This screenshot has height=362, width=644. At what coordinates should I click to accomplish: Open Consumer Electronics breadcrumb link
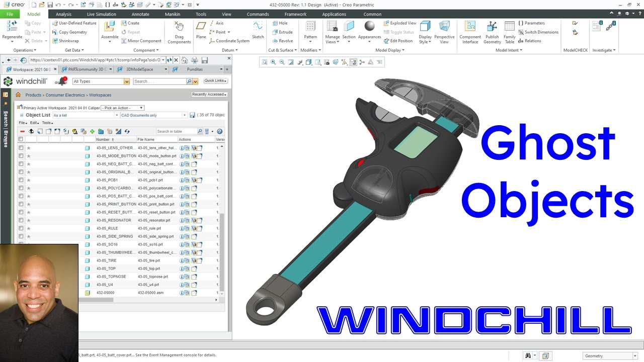[x=65, y=95]
